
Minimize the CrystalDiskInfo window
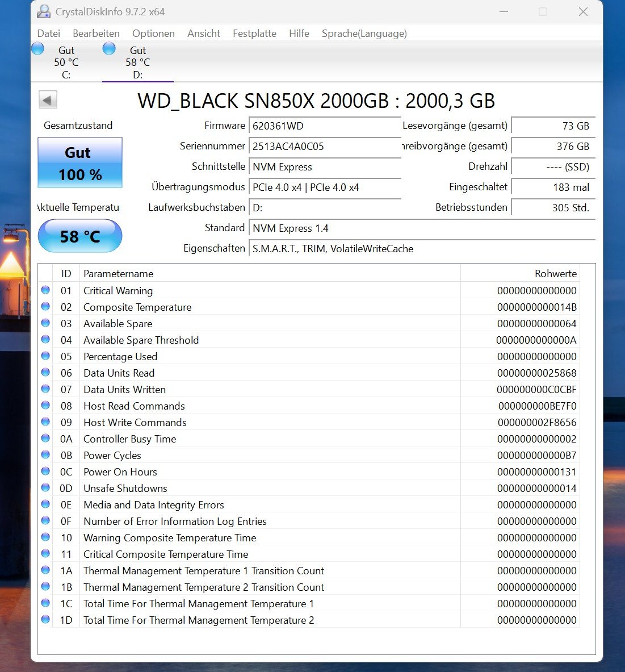504,11
